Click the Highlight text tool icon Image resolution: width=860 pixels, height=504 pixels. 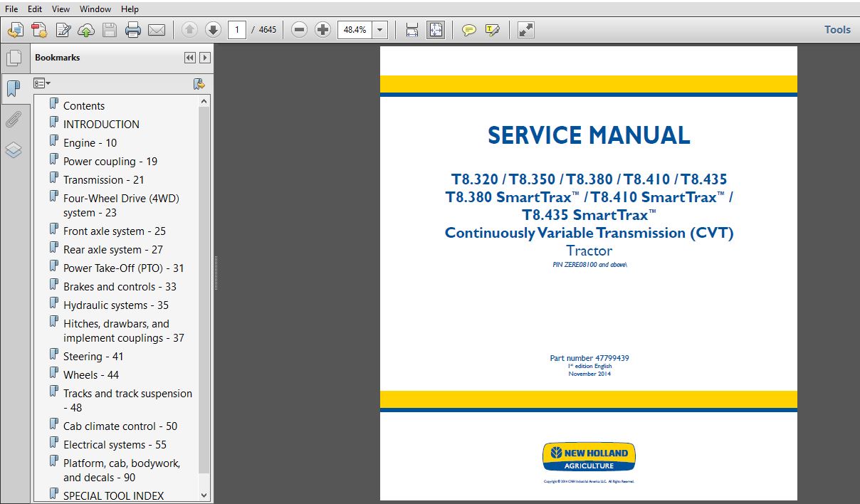[492, 30]
